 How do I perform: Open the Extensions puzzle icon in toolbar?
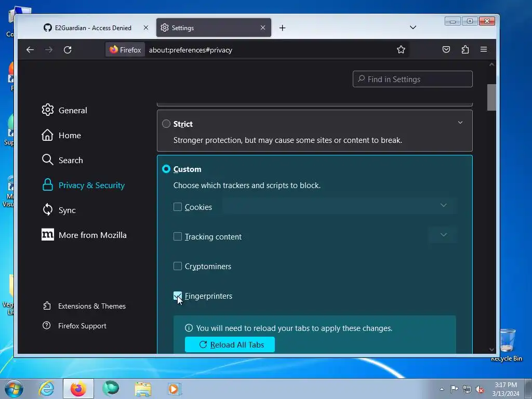click(x=465, y=49)
